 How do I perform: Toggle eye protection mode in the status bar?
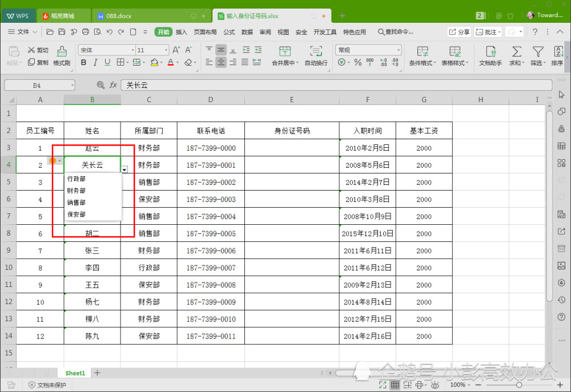[435, 385]
